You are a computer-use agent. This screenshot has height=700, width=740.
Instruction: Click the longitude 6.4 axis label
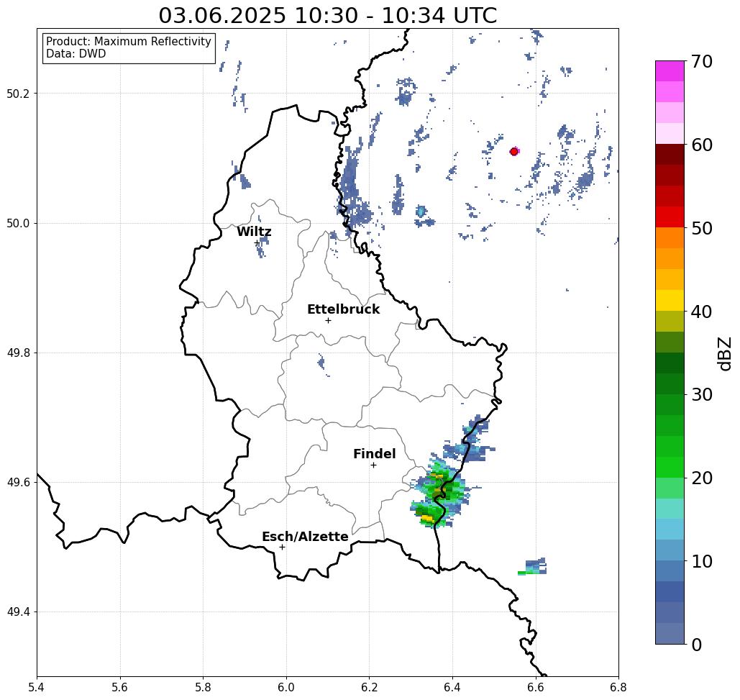pos(452,687)
